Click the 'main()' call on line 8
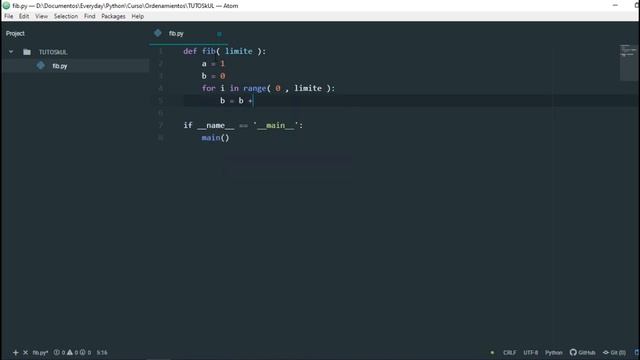This screenshot has width=640, height=360. click(x=216, y=138)
